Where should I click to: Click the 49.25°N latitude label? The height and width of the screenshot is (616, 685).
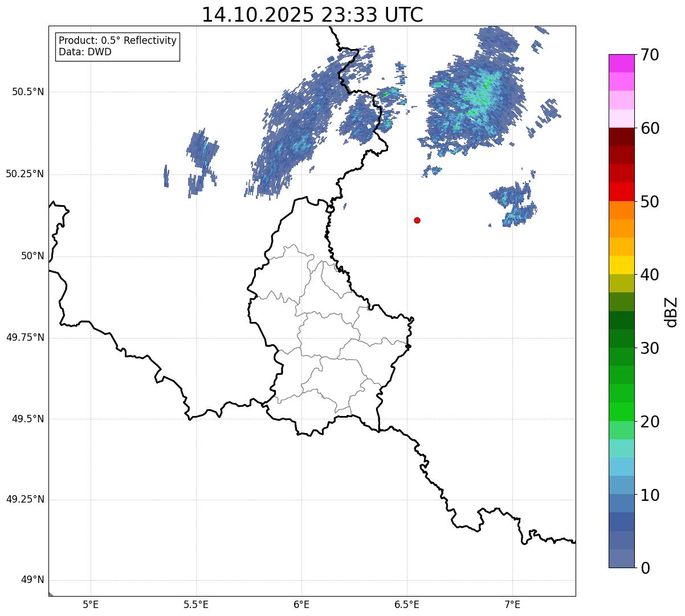click(25, 499)
